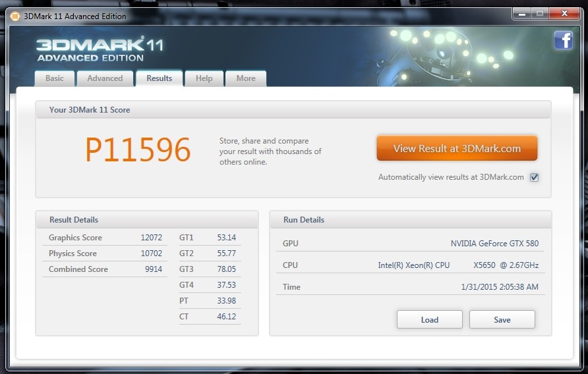Click the Save button
588x374 pixels.
502,319
